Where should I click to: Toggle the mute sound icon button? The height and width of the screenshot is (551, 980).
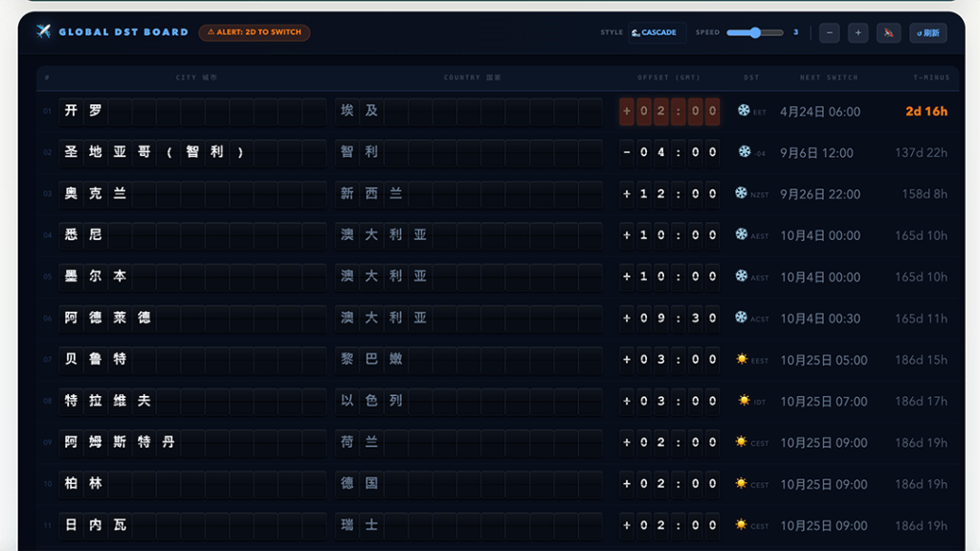[888, 33]
